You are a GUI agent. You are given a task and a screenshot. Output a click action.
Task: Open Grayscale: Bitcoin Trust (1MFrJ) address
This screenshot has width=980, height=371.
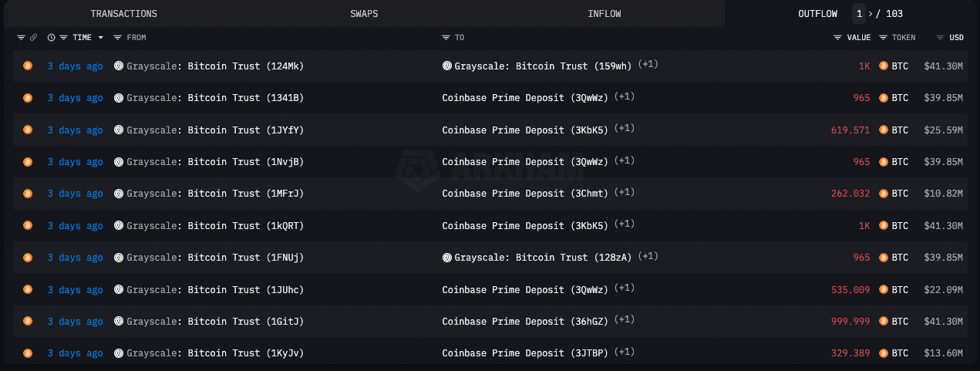(x=215, y=194)
